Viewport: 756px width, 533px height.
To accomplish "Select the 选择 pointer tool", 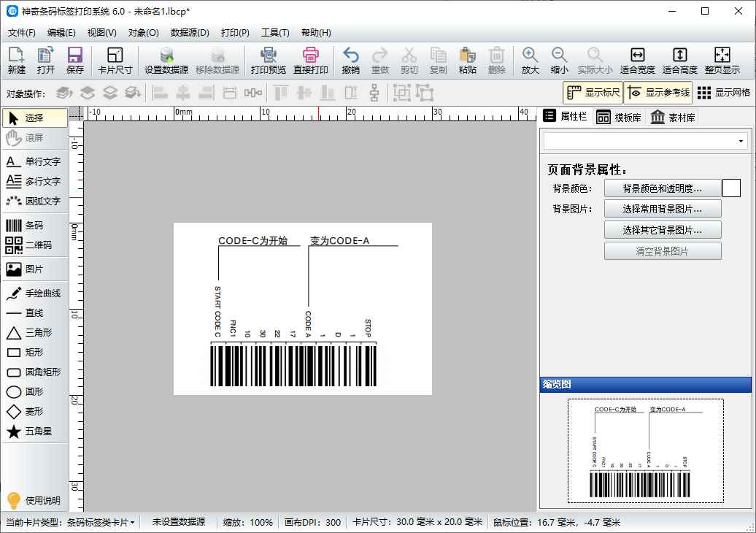I will pos(35,118).
